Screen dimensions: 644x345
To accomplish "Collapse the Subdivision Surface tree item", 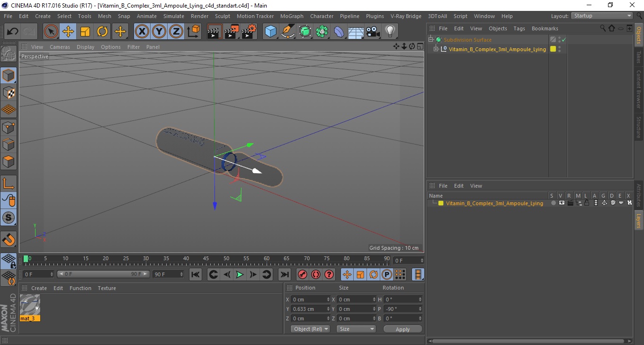I will point(431,40).
